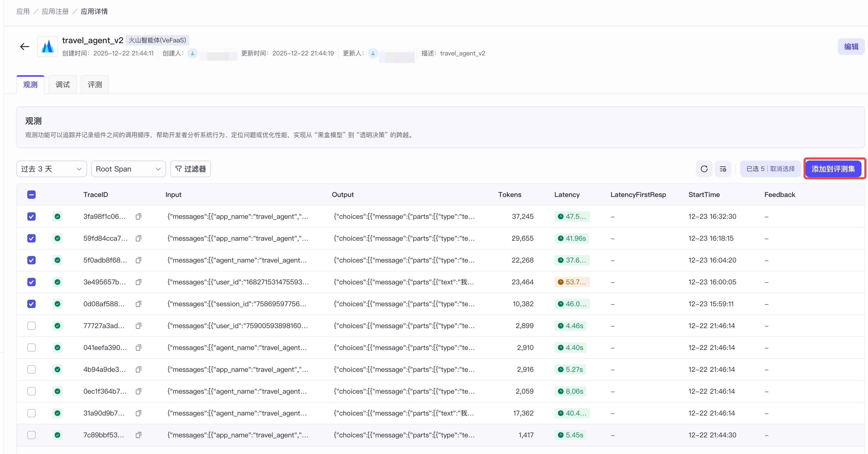Click the creator avatar icon
This screenshot has height=454, width=868.
pyautogui.click(x=192, y=53)
